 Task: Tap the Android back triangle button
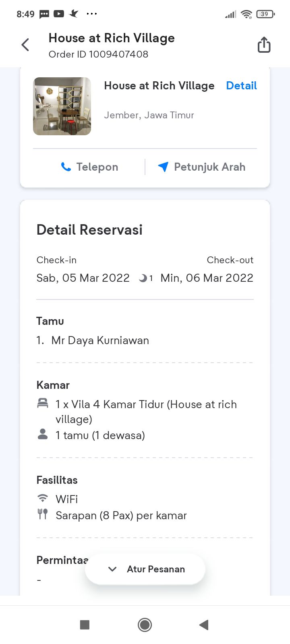coord(204,625)
